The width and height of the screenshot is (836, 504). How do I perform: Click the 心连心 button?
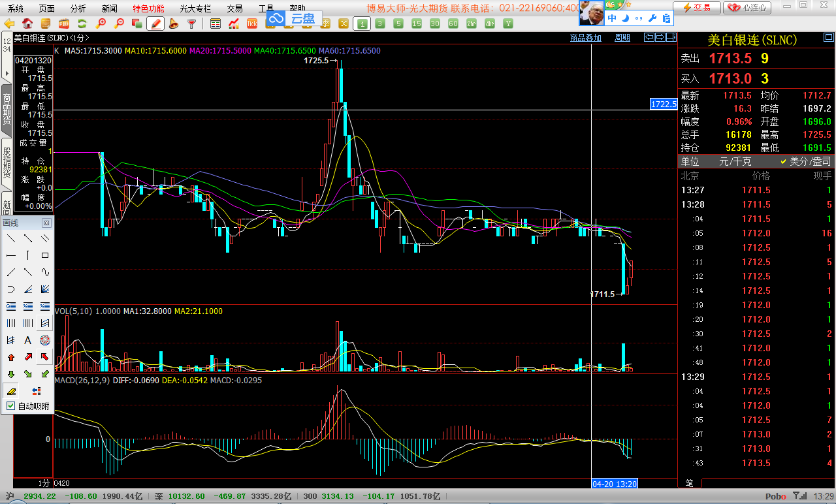pyautogui.click(x=748, y=8)
